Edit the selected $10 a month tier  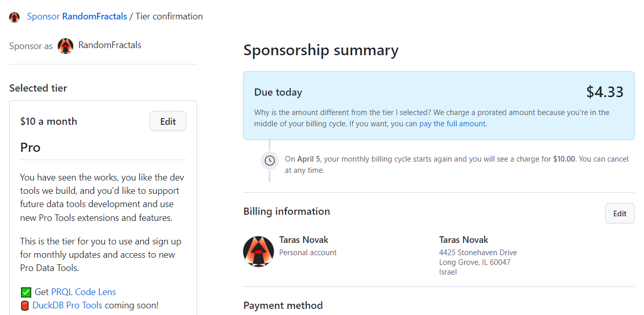coord(167,121)
